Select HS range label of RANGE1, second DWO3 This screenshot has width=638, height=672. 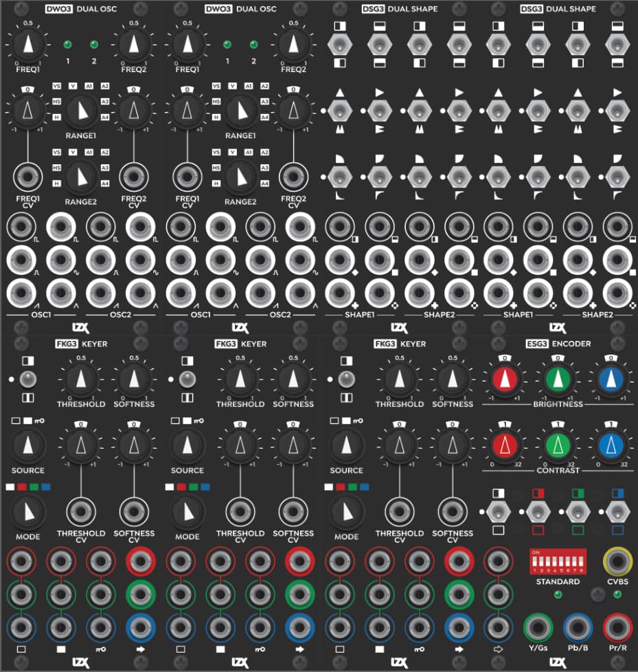[x=216, y=102]
